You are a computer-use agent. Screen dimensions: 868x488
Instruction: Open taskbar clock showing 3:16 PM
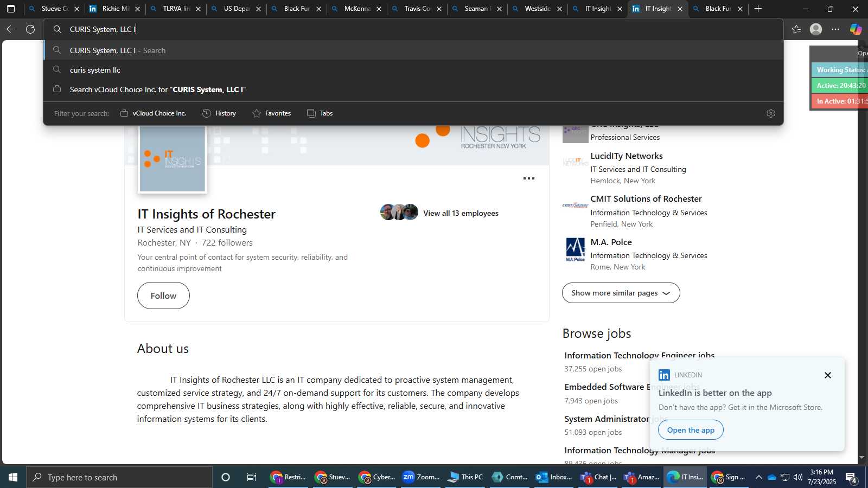click(x=821, y=477)
